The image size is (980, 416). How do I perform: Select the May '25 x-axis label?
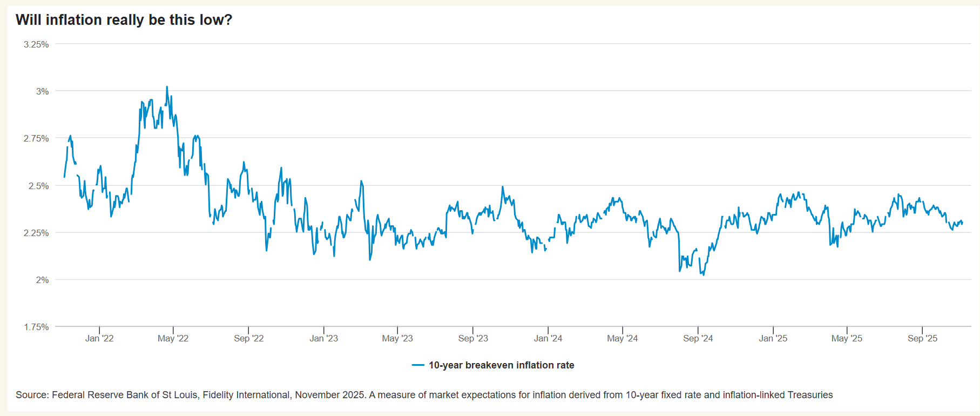pyautogui.click(x=847, y=338)
